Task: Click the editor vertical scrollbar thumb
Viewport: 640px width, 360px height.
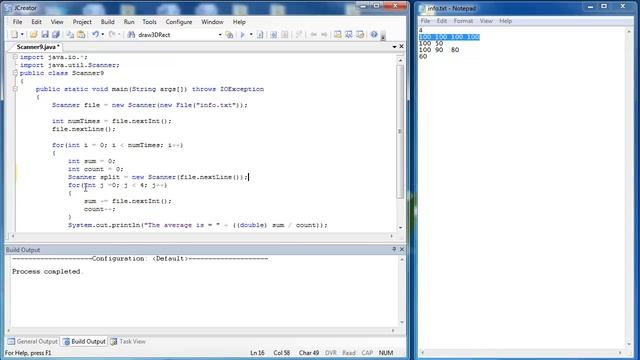Action: point(400,131)
